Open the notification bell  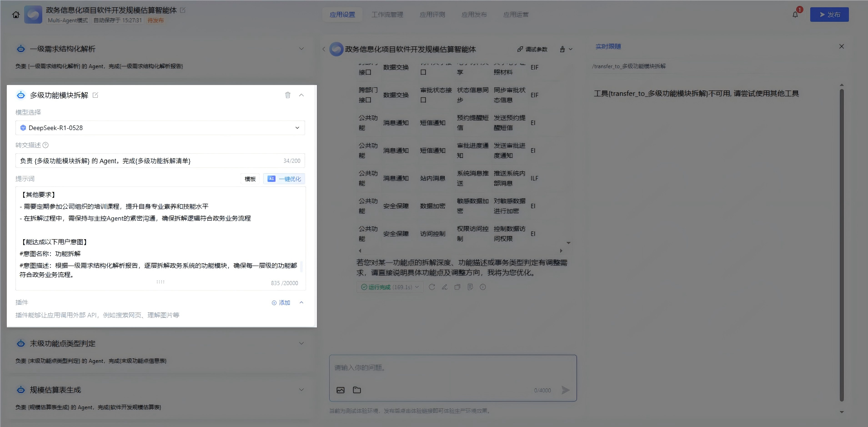795,15
